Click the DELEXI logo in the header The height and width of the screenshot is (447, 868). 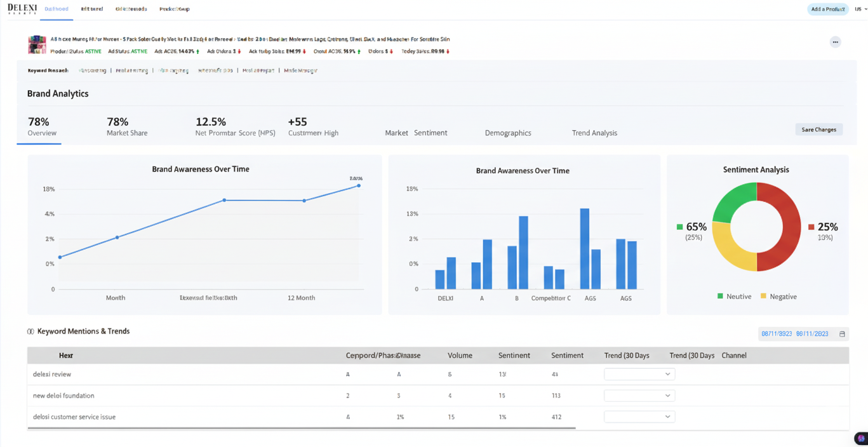click(x=22, y=9)
